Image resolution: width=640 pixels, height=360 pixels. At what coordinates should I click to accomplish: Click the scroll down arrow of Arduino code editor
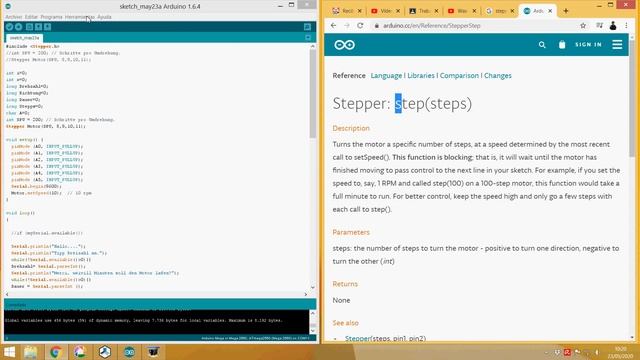[x=313, y=287]
